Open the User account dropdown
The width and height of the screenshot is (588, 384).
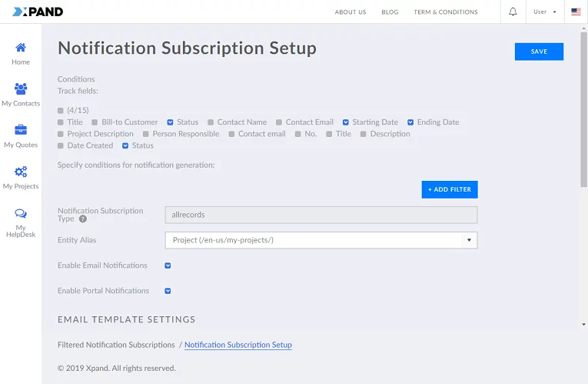click(x=545, y=12)
